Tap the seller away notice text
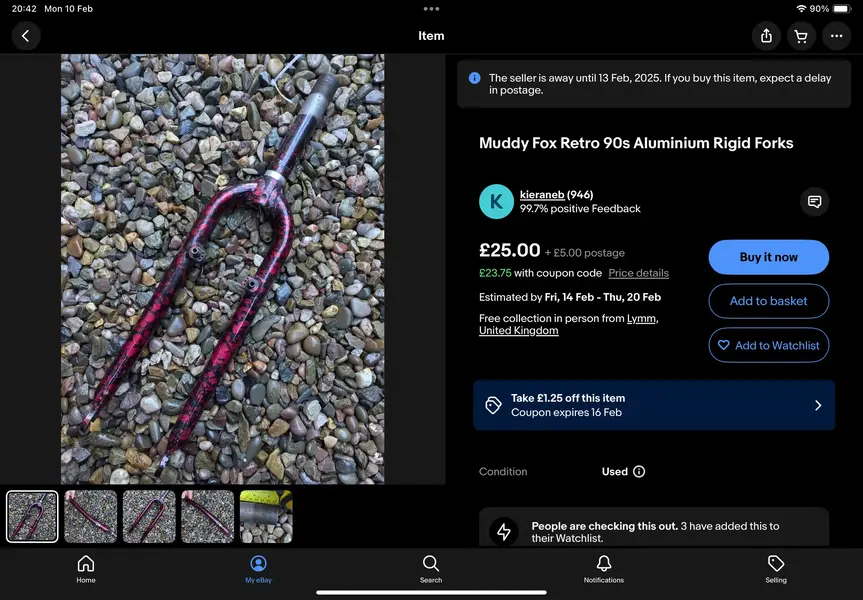863x600 pixels. pos(660,84)
